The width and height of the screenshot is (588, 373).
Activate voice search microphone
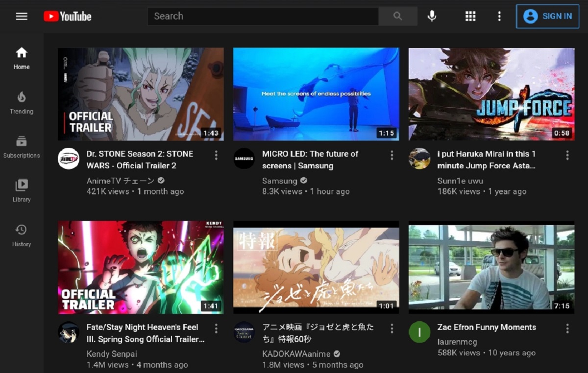click(x=432, y=16)
